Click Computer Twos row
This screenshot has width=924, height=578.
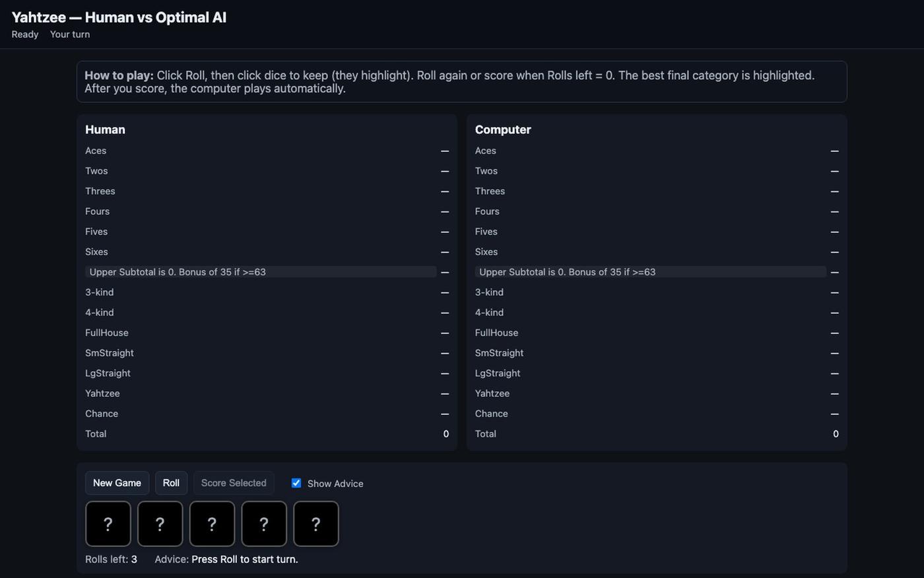tap(657, 171)
